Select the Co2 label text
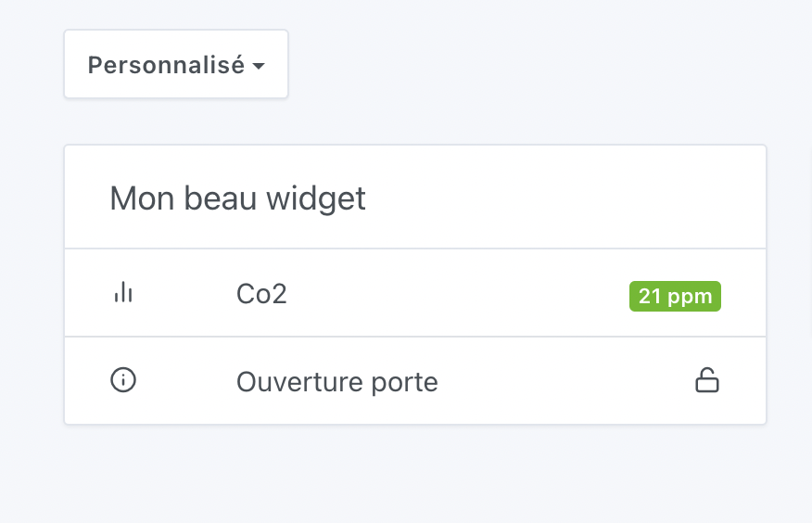 click(x=261, y=294)
